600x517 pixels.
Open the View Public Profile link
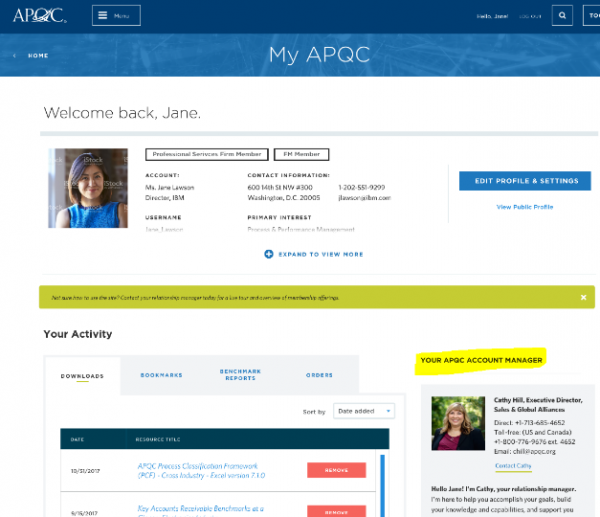pos(525,207)
